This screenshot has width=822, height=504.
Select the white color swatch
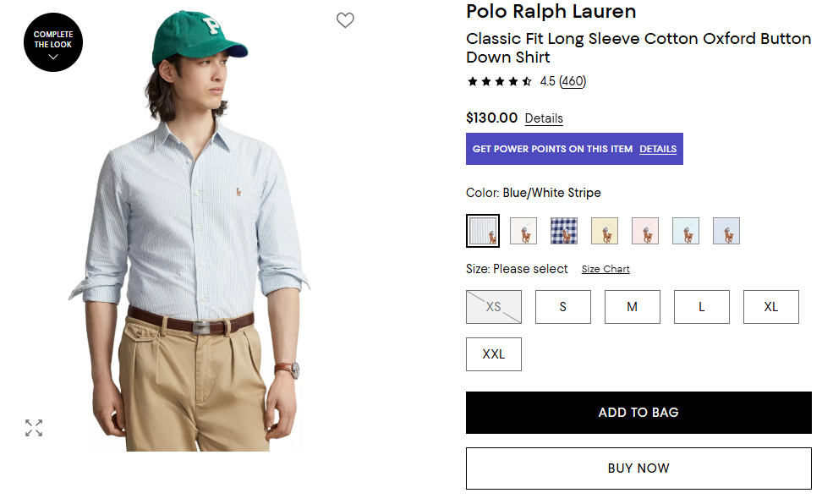[x=523, y=231]
